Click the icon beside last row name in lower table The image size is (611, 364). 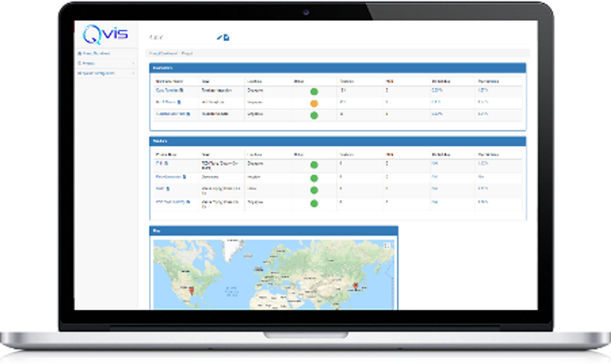[188, 202]
